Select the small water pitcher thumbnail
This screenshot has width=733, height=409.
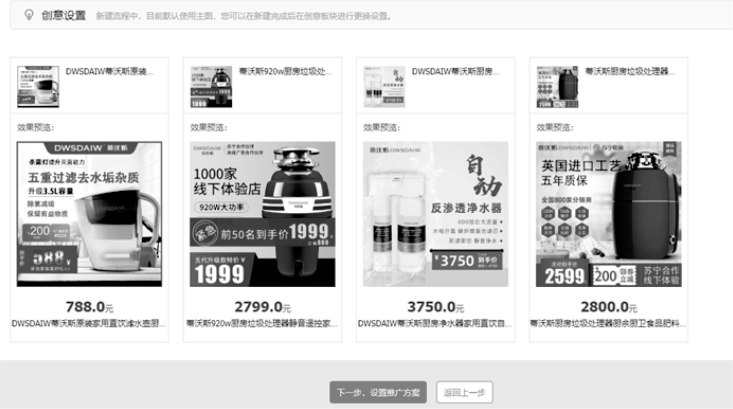coord(38,86)
